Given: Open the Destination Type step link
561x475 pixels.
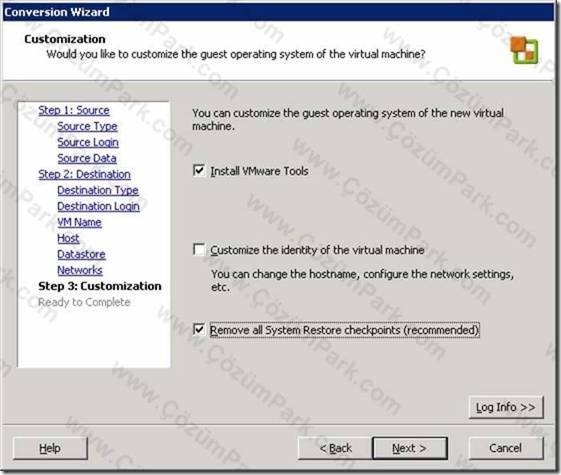Looking at the screenshot, I should (x=98, y=190).
